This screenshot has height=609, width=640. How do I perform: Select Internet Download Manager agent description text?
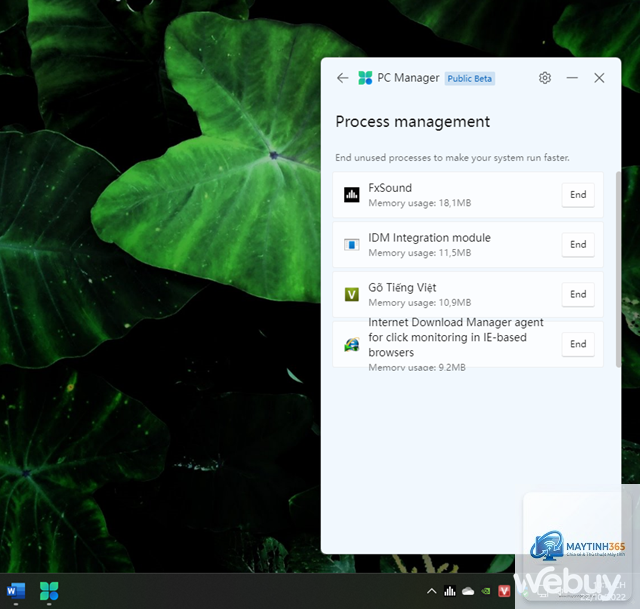[456, 337]
